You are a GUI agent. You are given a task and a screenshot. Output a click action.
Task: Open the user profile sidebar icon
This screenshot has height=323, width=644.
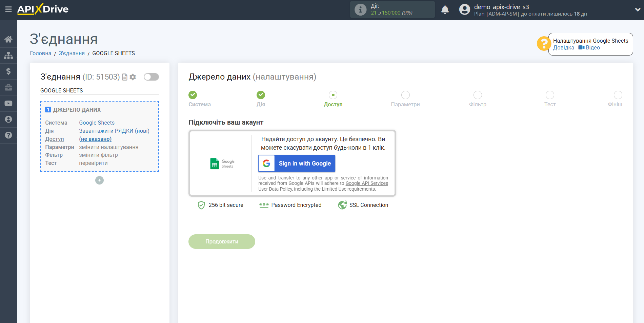click(8, 119)
